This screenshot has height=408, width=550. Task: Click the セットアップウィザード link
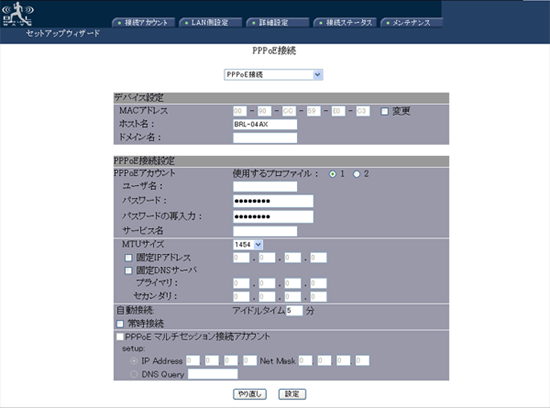click(x=63, y=34)
